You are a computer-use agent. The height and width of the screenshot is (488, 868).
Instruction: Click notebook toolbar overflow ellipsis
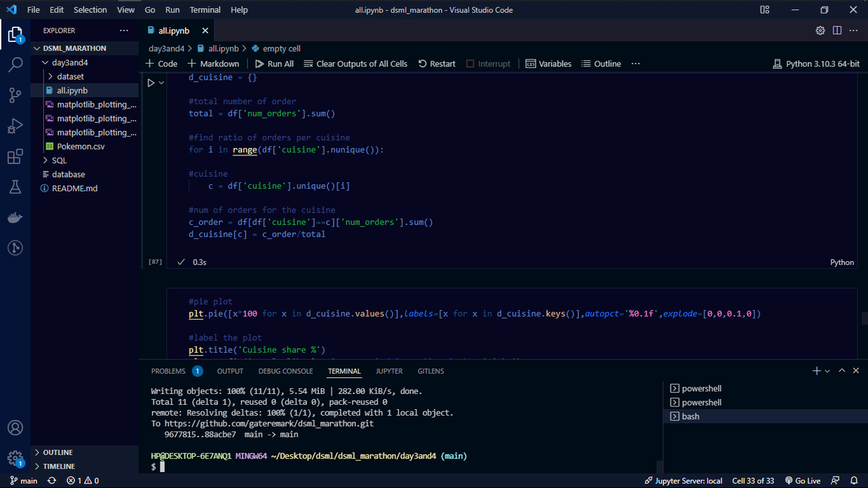(x=635, y=64)
